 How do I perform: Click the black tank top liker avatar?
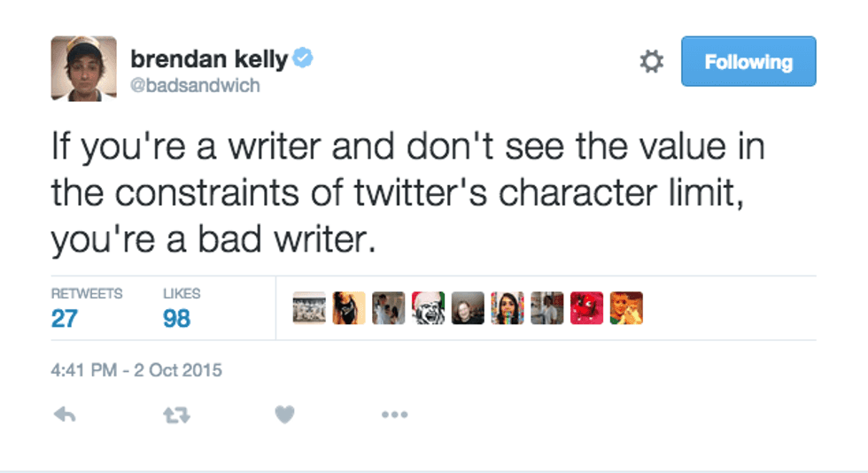point(349,308)
